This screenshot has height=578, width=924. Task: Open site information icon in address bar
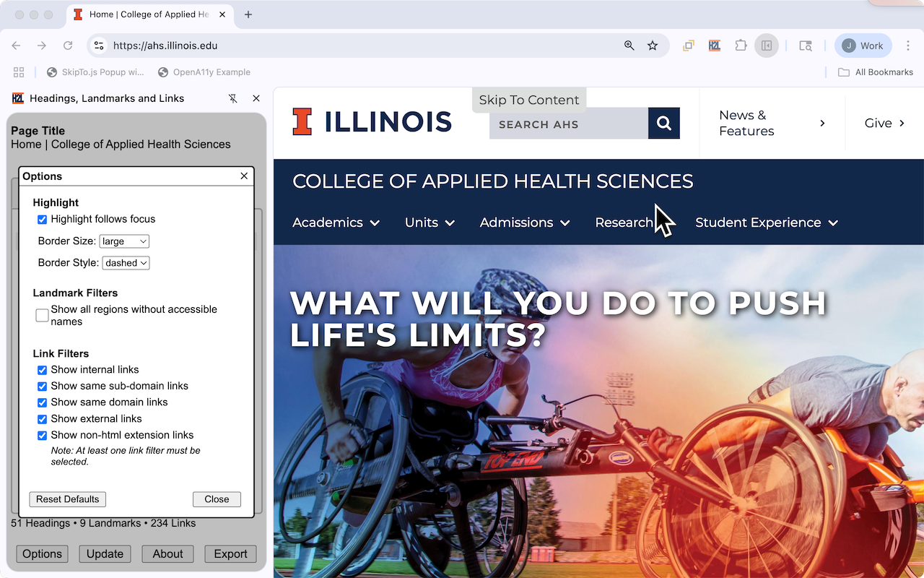(x=100, y=46)
